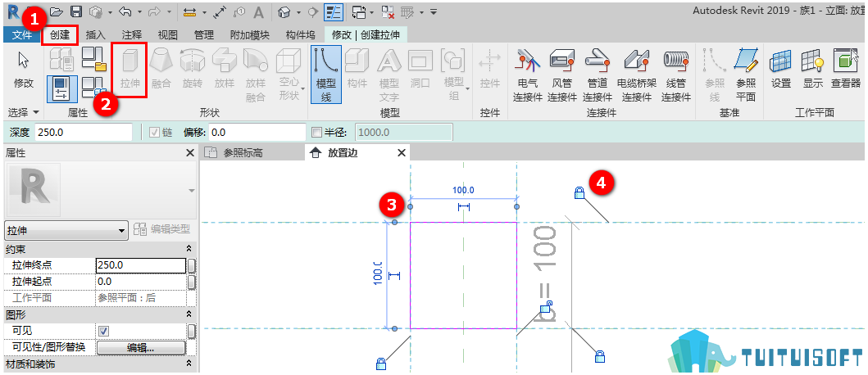
Task: Toggle EQ symbol under horizontal 100.0 dimension
Action: [463, 207]
